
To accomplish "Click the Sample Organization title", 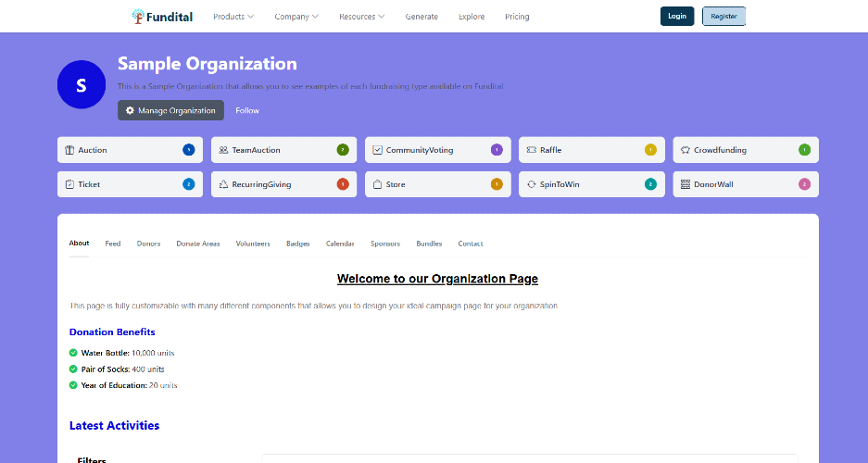I will 207,64.
